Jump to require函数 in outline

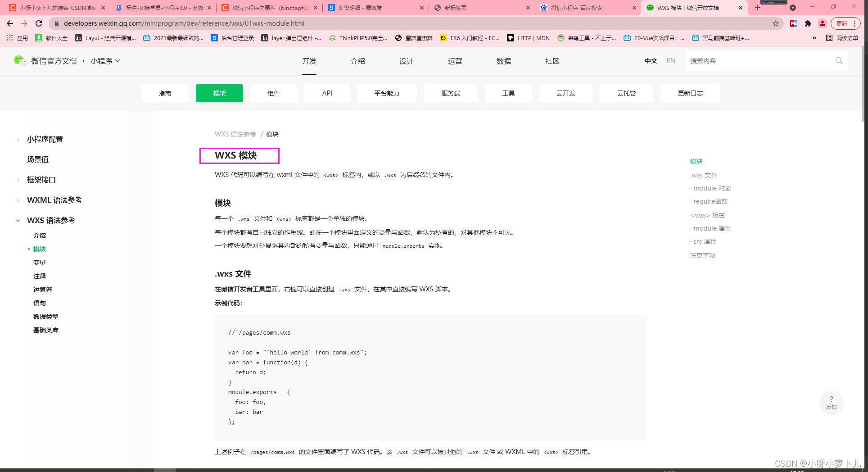(x=710, y=201)
